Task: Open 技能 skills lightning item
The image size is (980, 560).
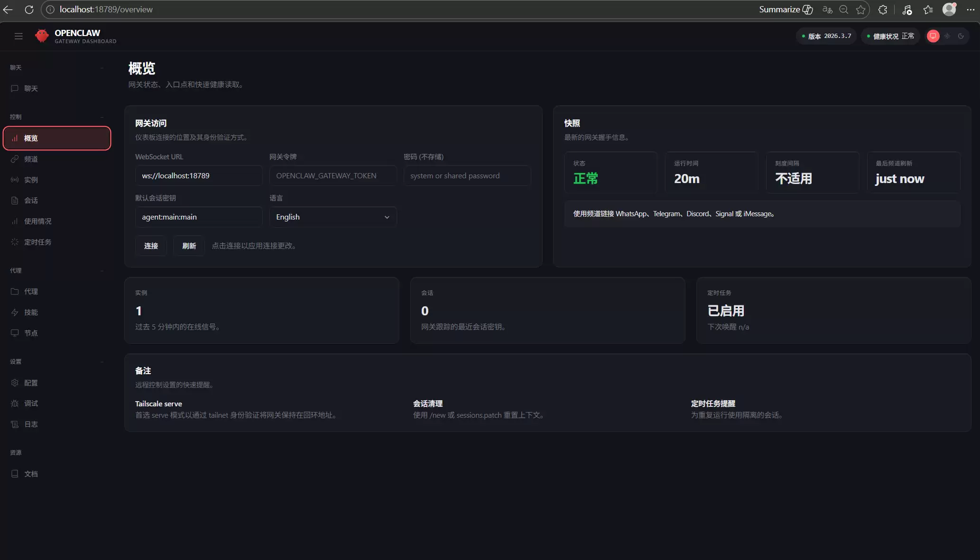Action: pos(31,312)
